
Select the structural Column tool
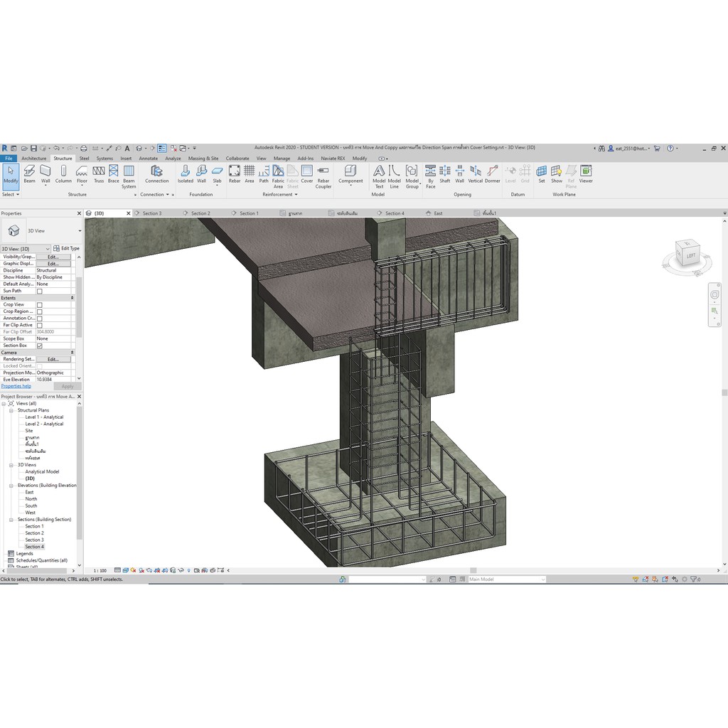click(63, 175)
